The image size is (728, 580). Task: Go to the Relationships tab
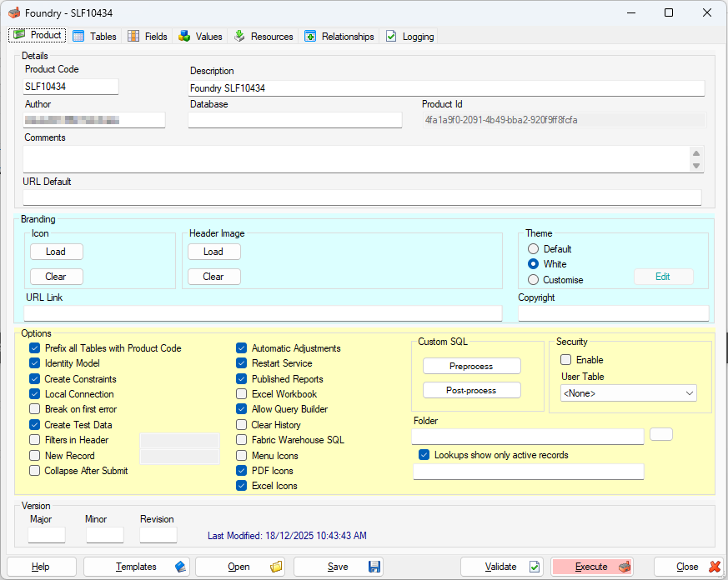click(x=340, y=36)
